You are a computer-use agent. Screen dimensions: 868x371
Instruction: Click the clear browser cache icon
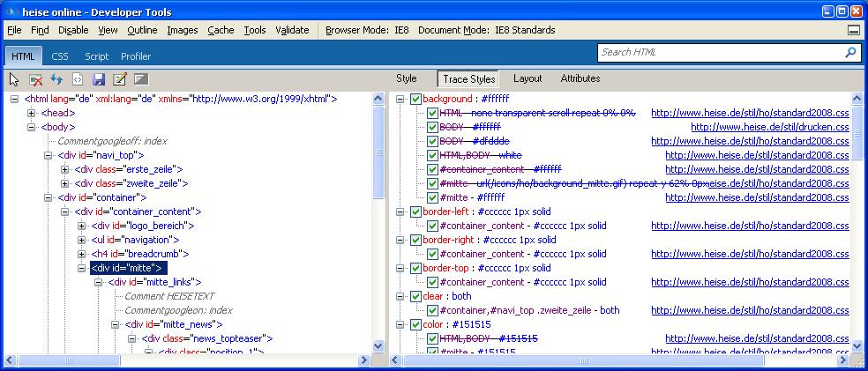pyautogui.click(x=36, y=79)
